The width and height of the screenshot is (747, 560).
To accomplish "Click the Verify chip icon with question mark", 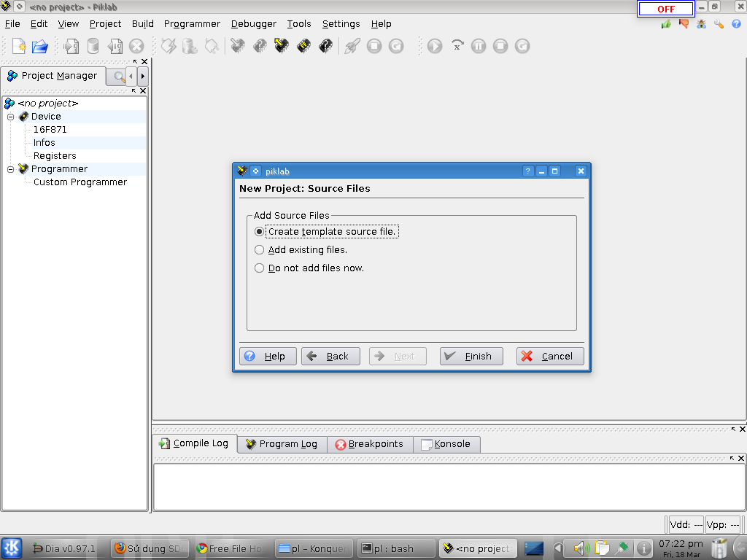I will pyautogui.click(x=260, y=46).
